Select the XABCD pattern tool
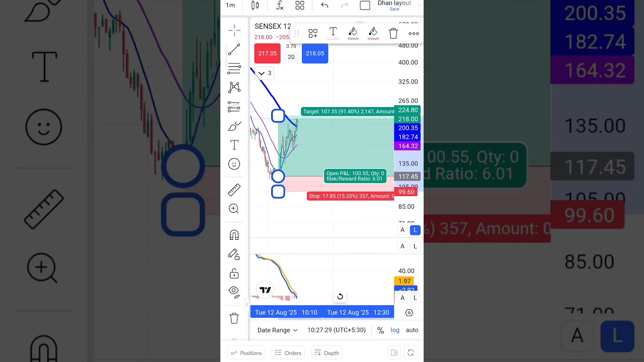Viewport: 644px width, 362px height. pos(234,87)
